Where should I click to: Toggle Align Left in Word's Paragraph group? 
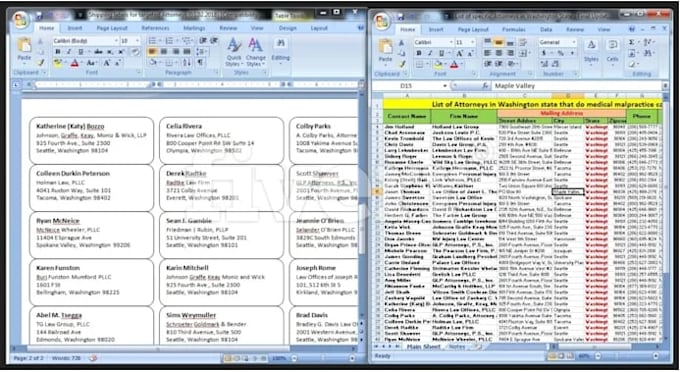(152, 52)
